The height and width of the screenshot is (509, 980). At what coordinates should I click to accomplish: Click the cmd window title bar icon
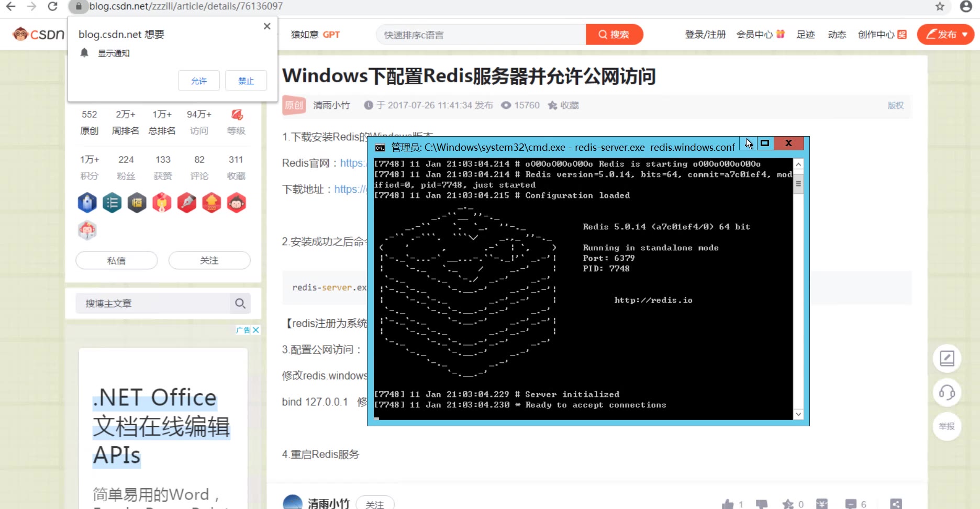tap(380, 148)
